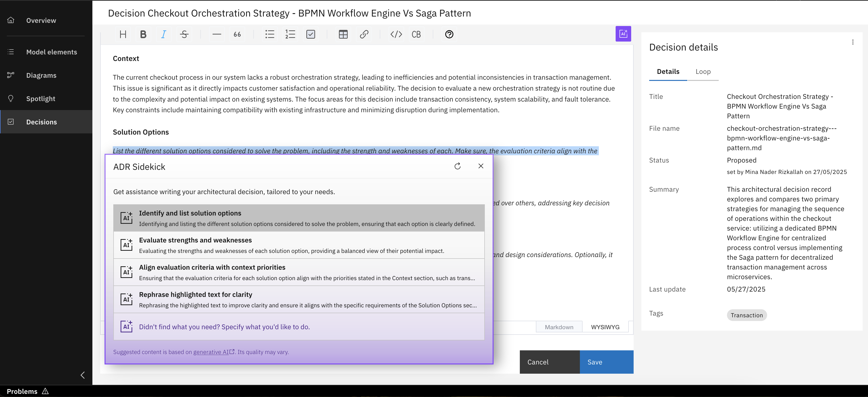Insert a table from toolbar
The image size is (868, 397).
tap(343, 34)
